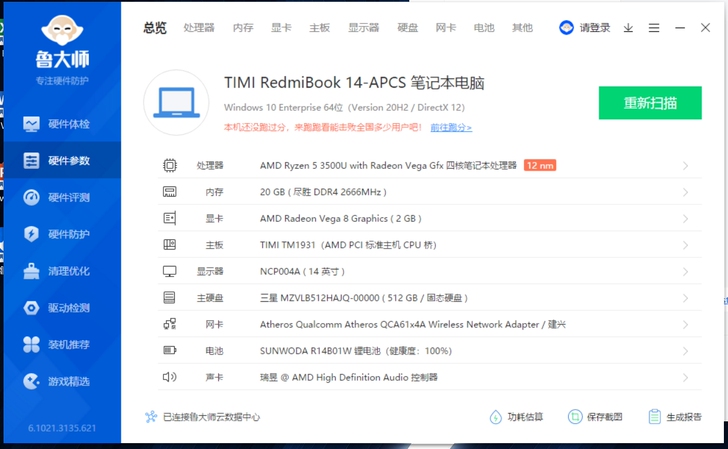Screen dimensions: 728x449
Task: Expand the 显卡 row chevron
Action: coord(685,219)
